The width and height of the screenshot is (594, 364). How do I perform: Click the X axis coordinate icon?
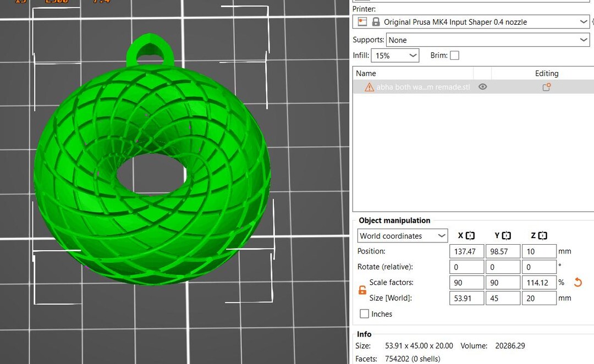click(x=469, y=235)
